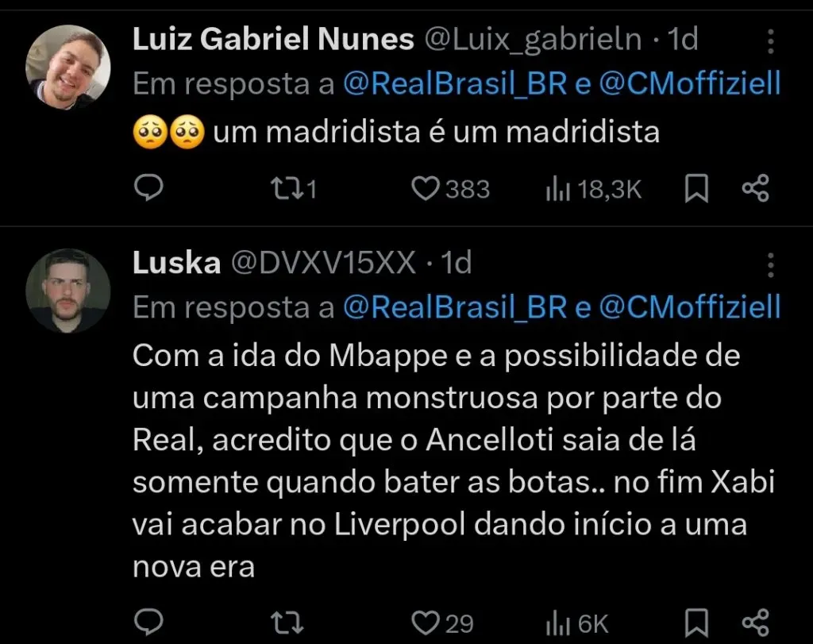Repost Luska's reply about Mbappe

[287, 622]
